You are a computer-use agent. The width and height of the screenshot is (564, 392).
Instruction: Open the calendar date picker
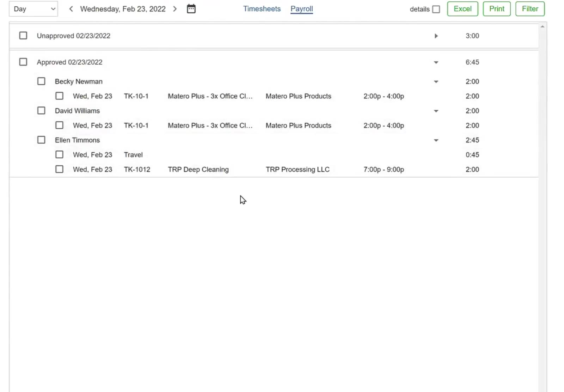pos(191,9)
